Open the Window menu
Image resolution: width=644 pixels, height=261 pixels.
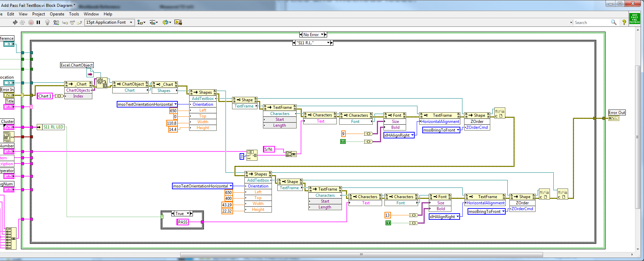[x=91, y=14]
